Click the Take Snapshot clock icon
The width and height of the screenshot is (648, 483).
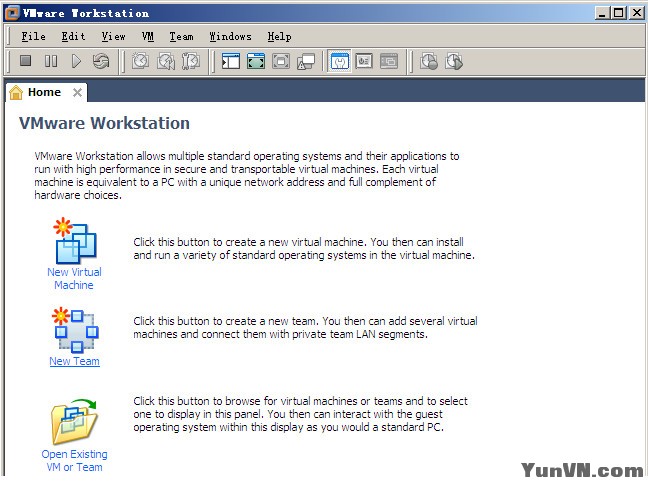pyautogui.click(x=141, y=61)
